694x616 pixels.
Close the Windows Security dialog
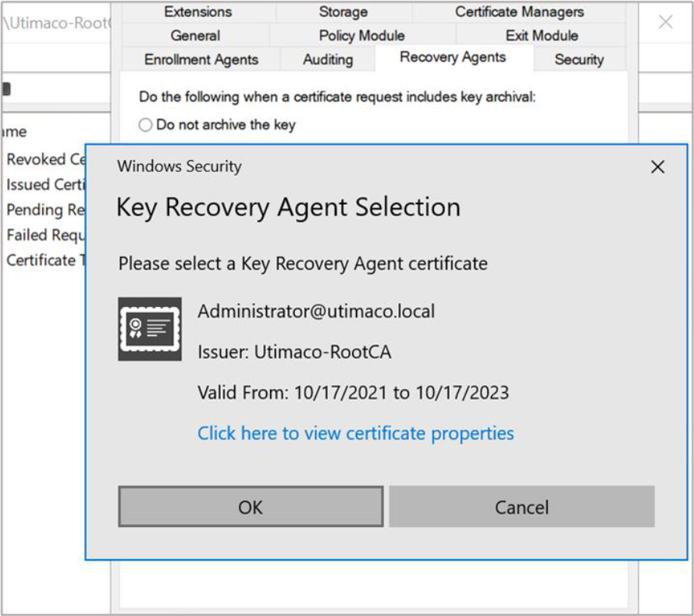point(657,167)
